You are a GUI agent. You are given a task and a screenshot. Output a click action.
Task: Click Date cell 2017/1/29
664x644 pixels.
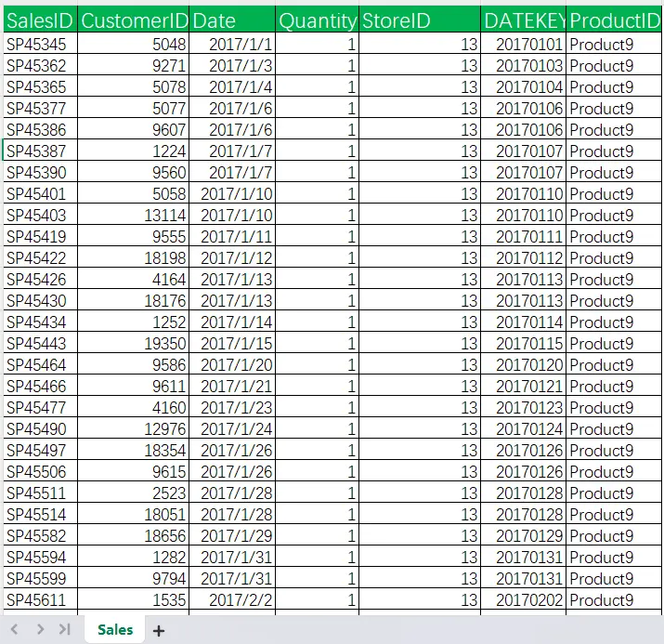(x=232, y=534)
